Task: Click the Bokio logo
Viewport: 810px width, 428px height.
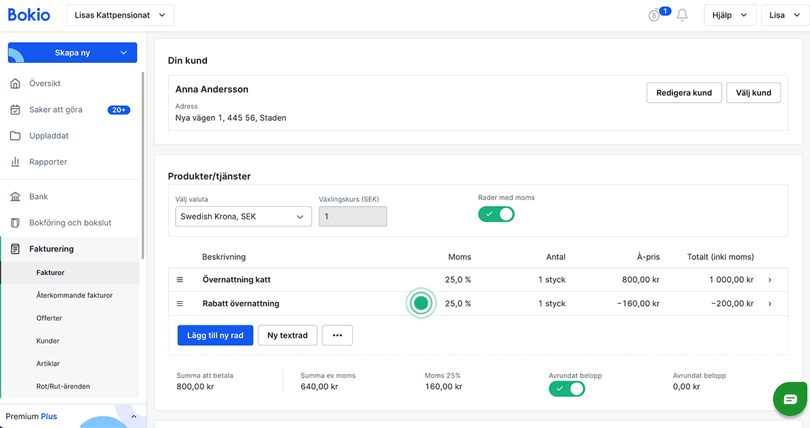Action: 31,15
